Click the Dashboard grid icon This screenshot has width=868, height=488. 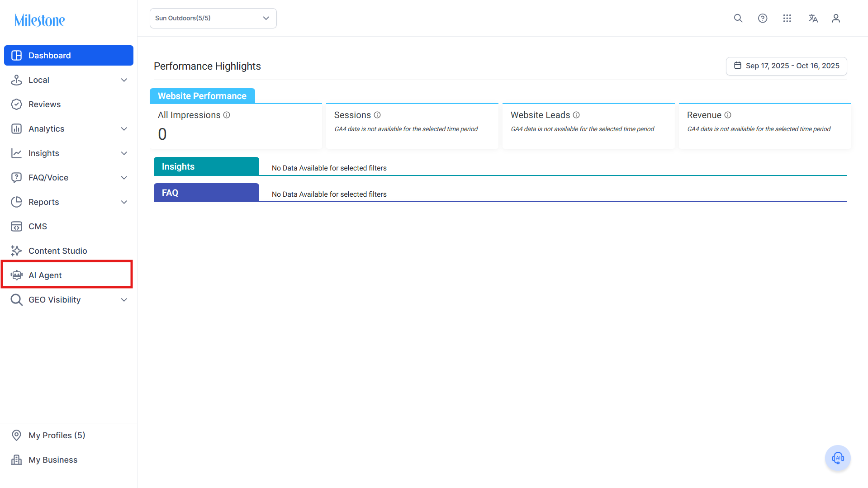point(17,56)
